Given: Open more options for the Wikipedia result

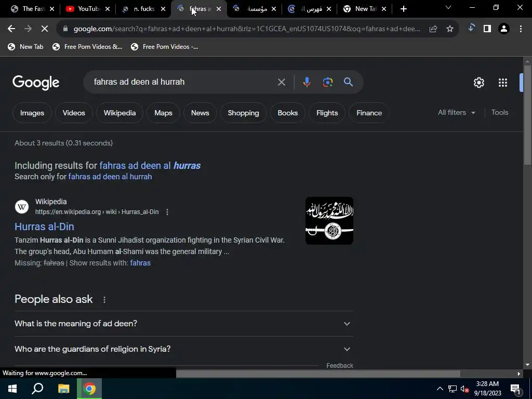Looking at the screenshot, I should point(167,212).
